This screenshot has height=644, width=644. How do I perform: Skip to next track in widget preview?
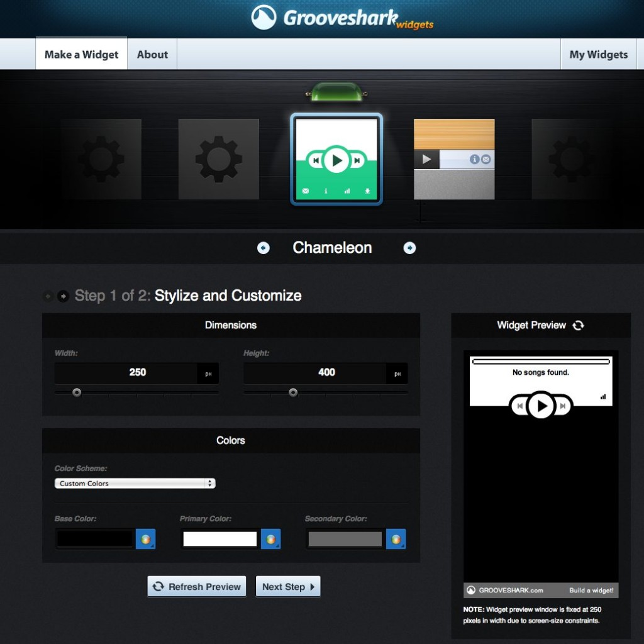point(563,406)
